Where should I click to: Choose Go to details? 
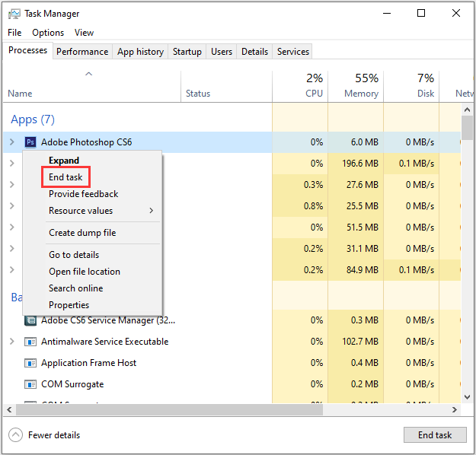(x=74, y=254)
